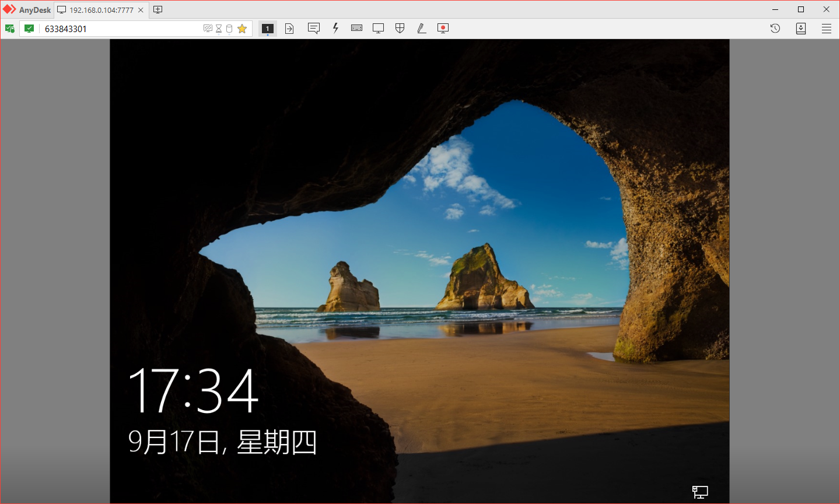Open keyboard settings icon
Viewport: 840px width, 504px height.
pos(356,28)
